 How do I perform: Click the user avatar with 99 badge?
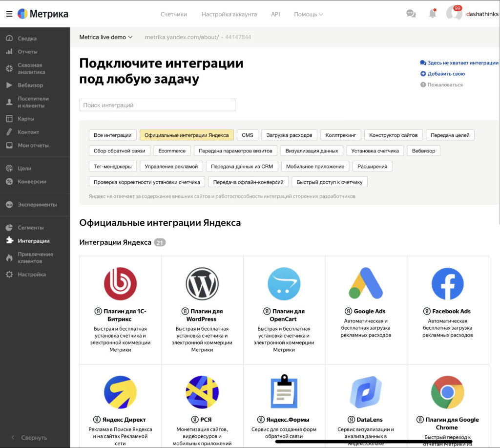[x=454, y=14]
